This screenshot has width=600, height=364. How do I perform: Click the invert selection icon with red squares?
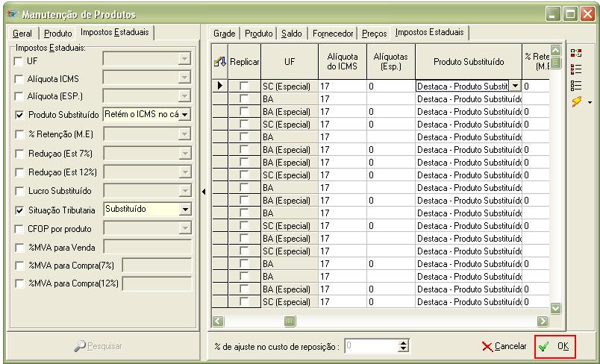[x=576, y=53]
